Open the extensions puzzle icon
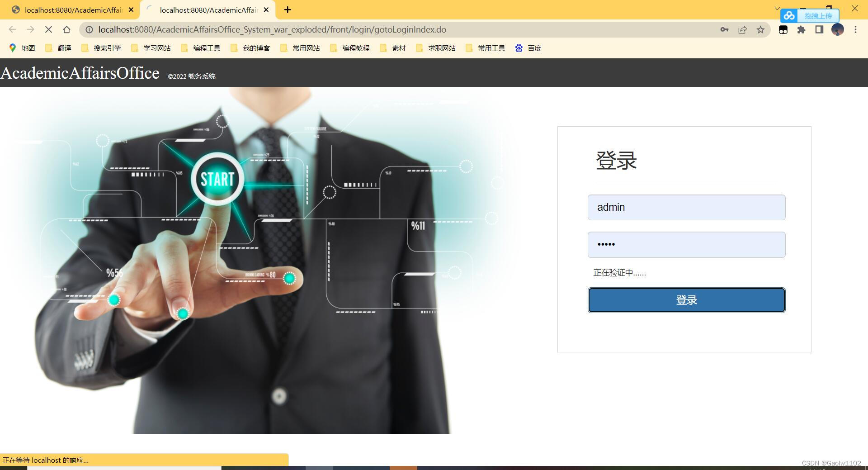 801,29
